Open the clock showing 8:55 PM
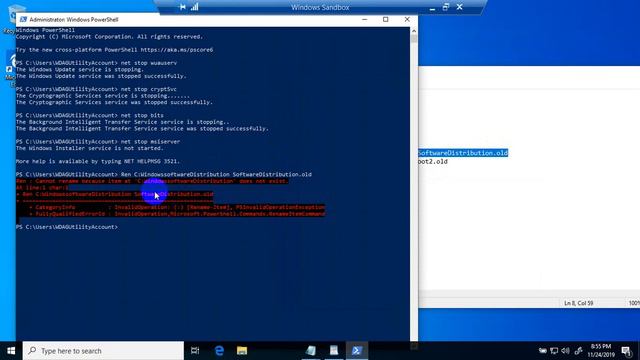This screenshot has width=640, height=360. pos(601,351)
